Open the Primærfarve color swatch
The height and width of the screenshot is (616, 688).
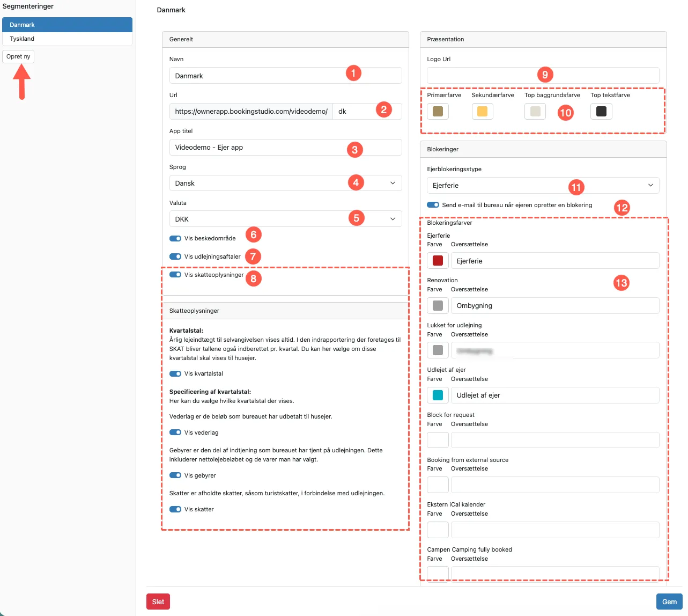(x=438, y=111)
